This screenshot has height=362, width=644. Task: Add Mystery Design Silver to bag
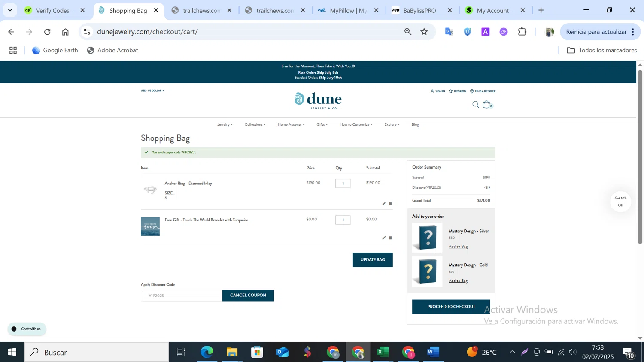pyautogui.click(x=458, y=247)
